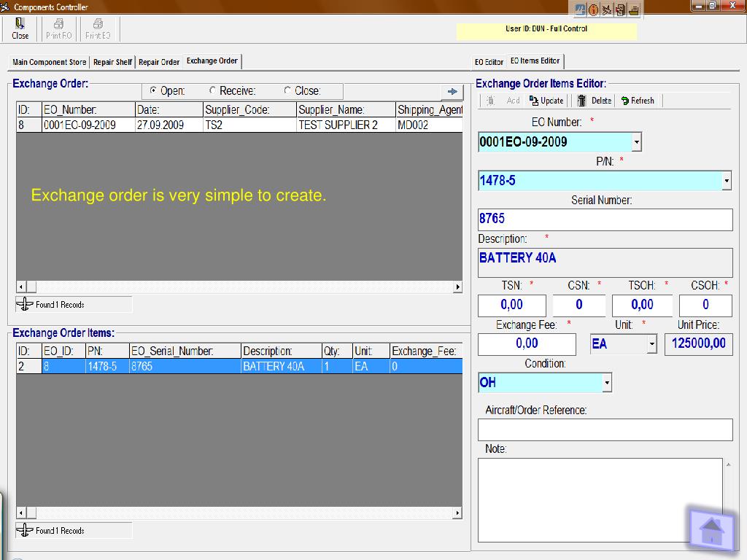The width and height of the screenshot is (747, 560).
Task: Click the green Refresh button
Action: point(638,101)
